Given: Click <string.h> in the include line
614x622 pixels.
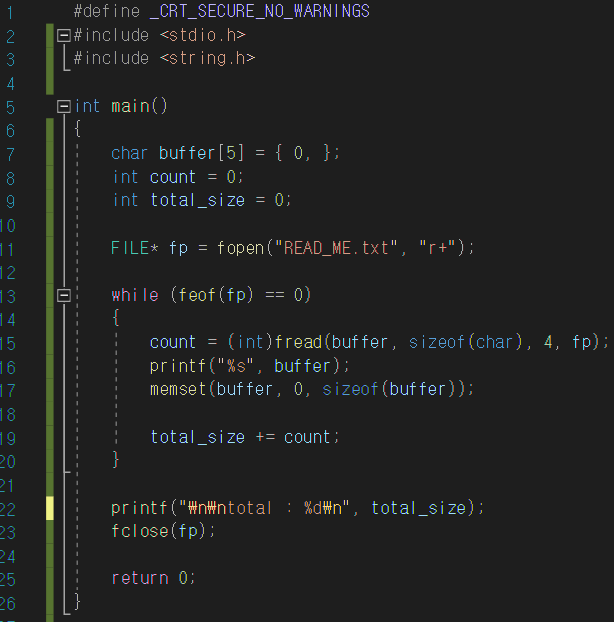Looking at the screenshot, I should pos(208,59).
